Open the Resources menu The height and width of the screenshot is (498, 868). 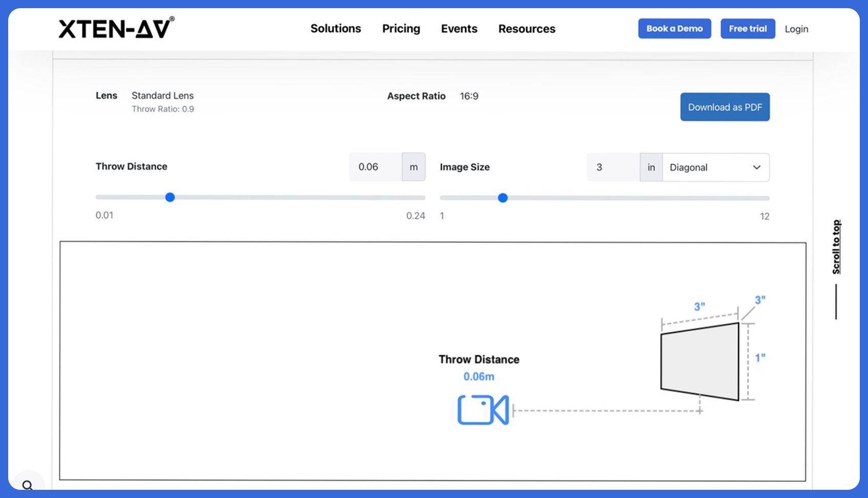[x=527, y=29]
